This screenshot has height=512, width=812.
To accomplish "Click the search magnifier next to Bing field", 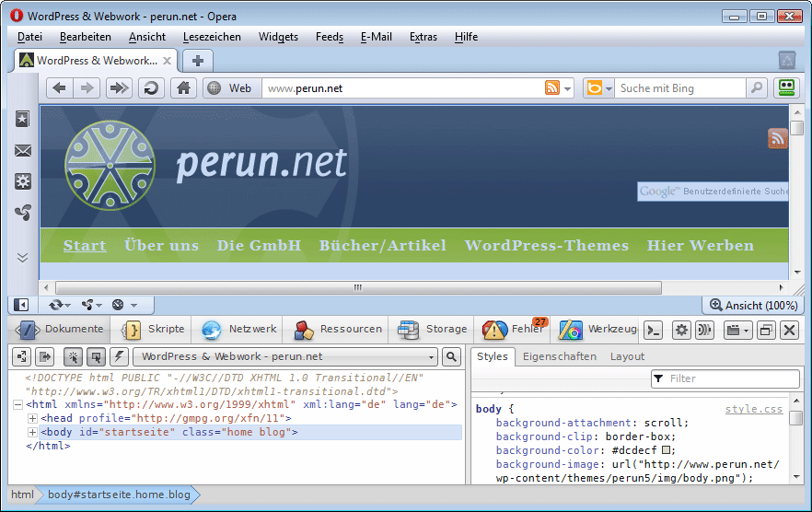I will [757, 88].
